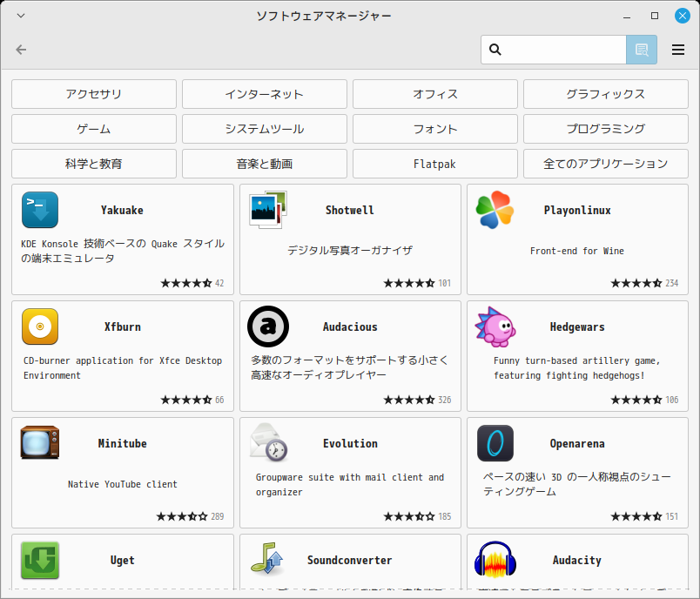Click the Evolution mail clock icon

click(268, 443)
